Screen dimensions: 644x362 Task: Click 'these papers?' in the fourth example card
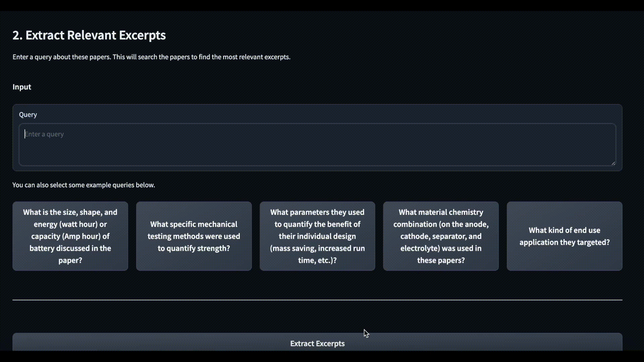coord(440,260)
